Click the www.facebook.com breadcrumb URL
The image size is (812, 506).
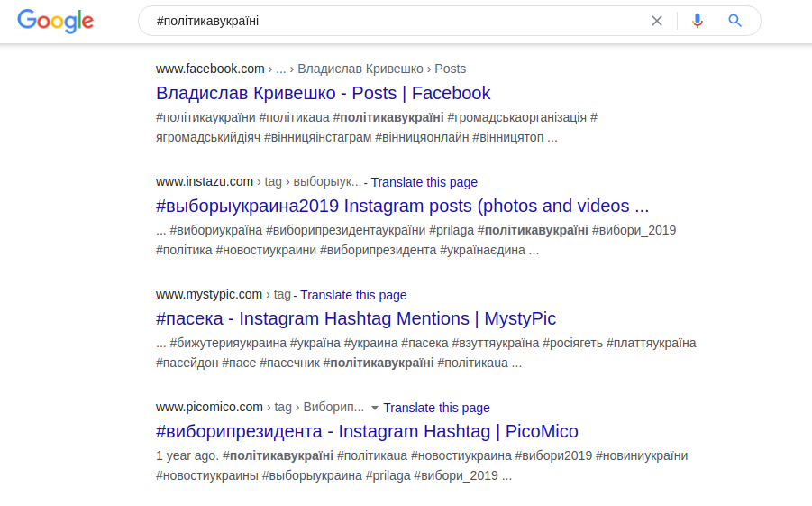pyautogui.click(x=210, y=69)
